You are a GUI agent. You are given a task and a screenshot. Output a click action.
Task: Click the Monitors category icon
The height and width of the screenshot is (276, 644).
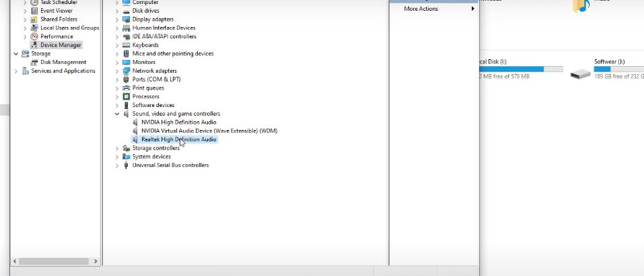coord(127,63)
